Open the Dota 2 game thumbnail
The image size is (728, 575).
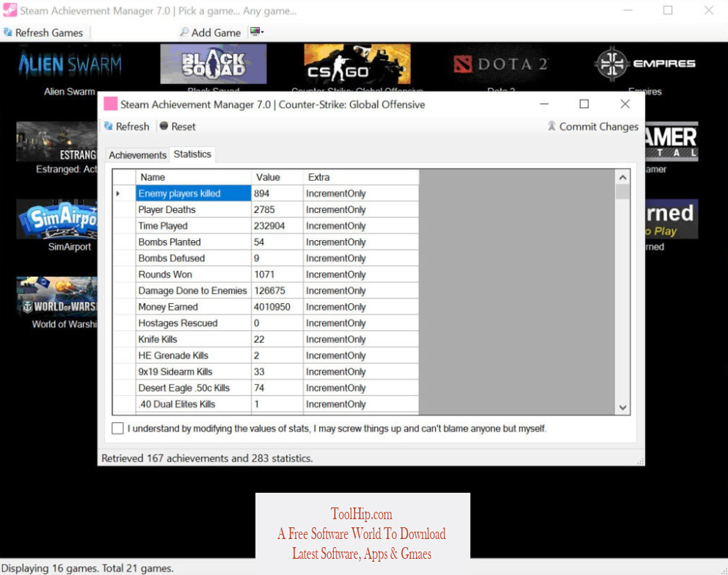point(501,64)
